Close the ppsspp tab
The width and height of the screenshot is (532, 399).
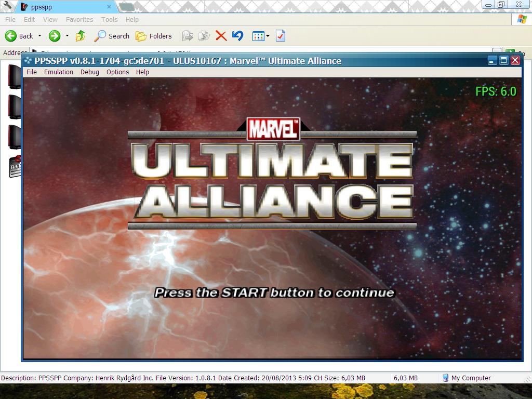tap(109, 7)
